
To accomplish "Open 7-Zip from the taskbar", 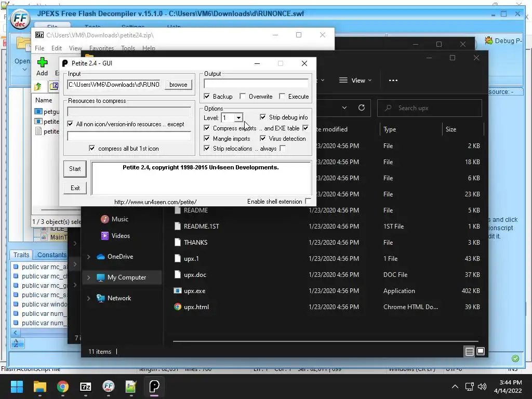I will coord(86,387).
